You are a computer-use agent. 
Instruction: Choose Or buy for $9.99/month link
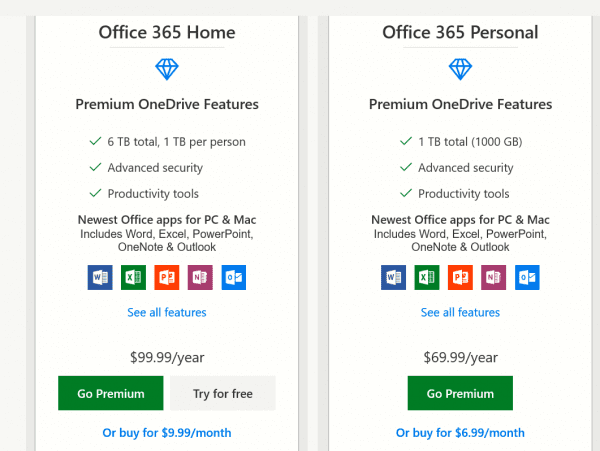(166, 433)
